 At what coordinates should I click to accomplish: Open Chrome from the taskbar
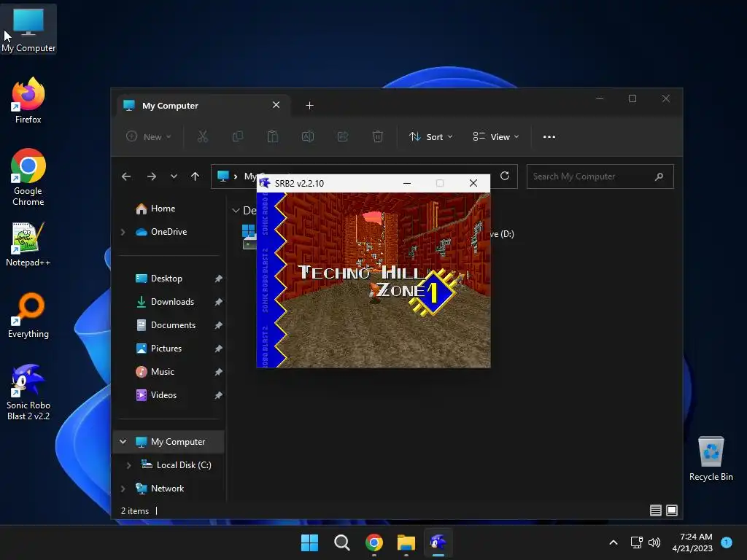374,542
